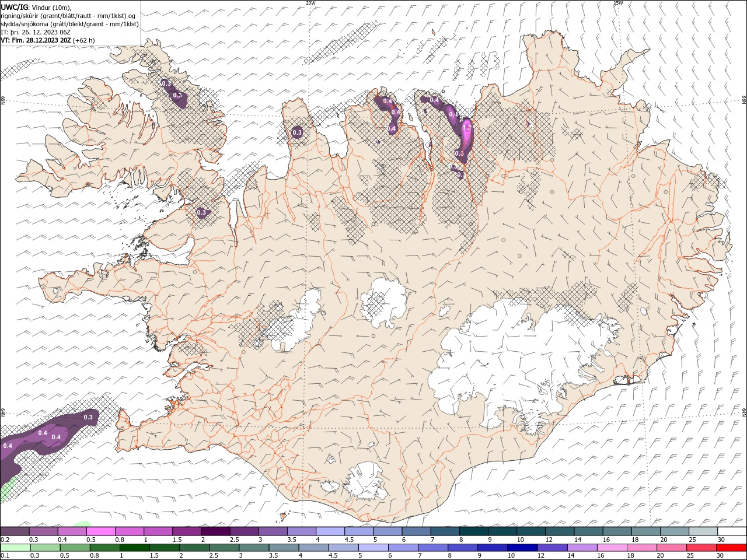This screenshot has height=560, width=747.
Task: Pick the purple 0.3 swatch in snow scale
Action: point(43,531)
